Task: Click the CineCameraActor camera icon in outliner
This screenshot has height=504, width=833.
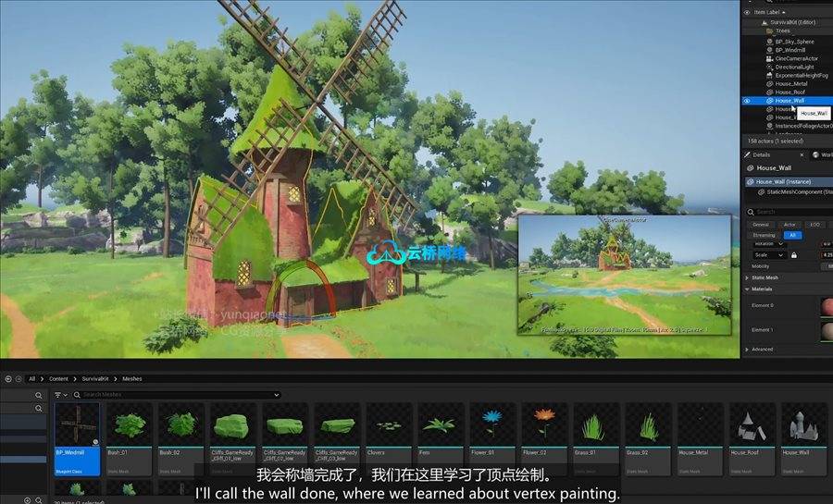Action: click(x=769, y=58)
